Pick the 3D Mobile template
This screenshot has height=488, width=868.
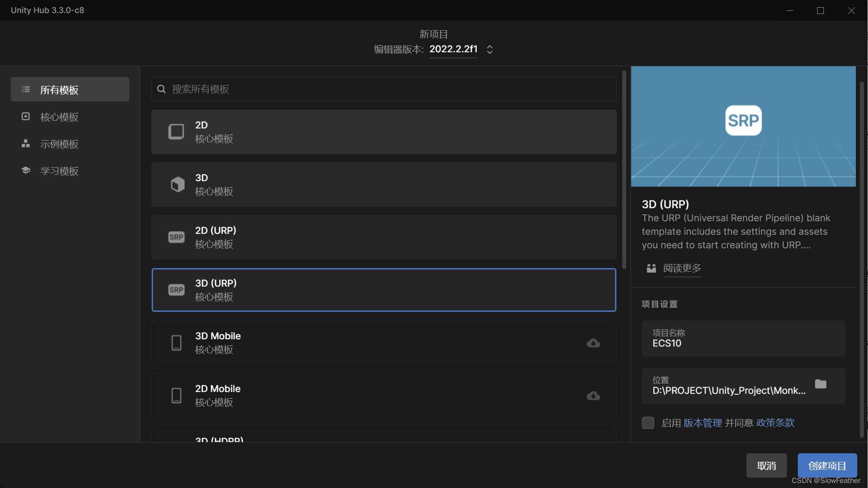click(384, 343)
